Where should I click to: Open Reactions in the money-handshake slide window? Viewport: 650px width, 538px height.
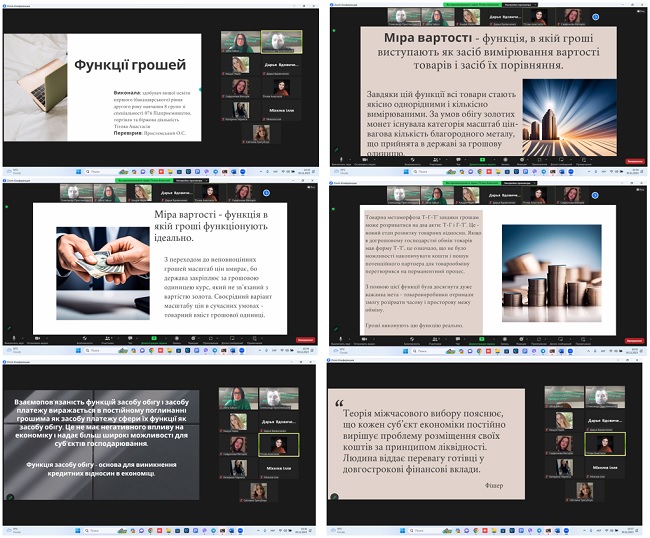[x=193, y=339]
